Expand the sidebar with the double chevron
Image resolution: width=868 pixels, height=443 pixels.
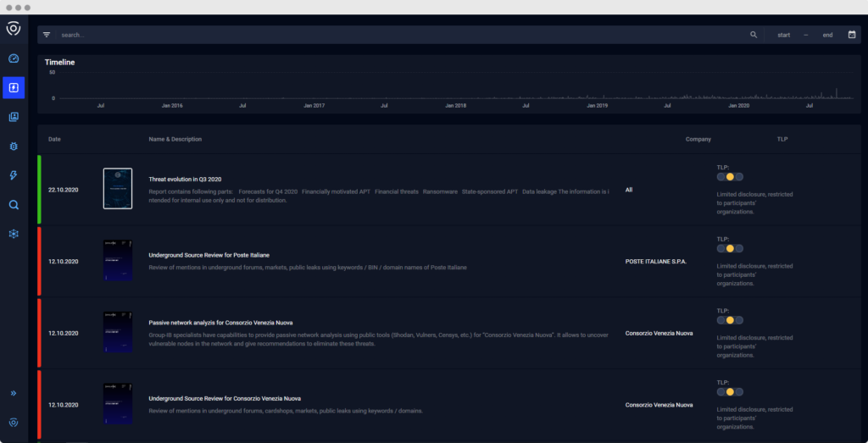[x=14, y=393]
